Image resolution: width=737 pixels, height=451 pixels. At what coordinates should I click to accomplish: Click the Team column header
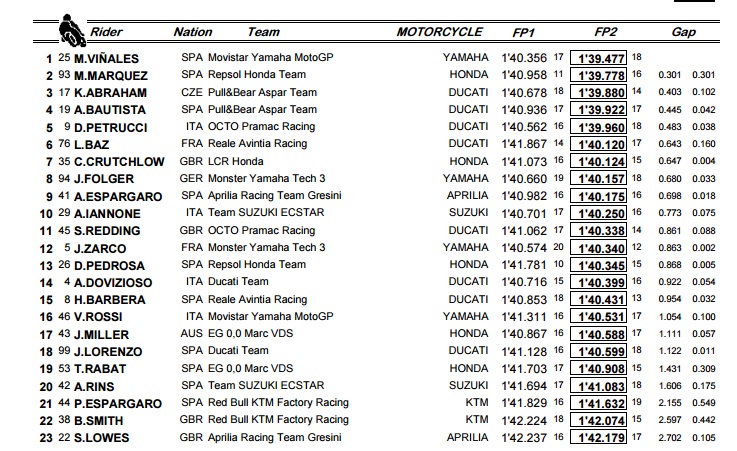tap(263, 32)
